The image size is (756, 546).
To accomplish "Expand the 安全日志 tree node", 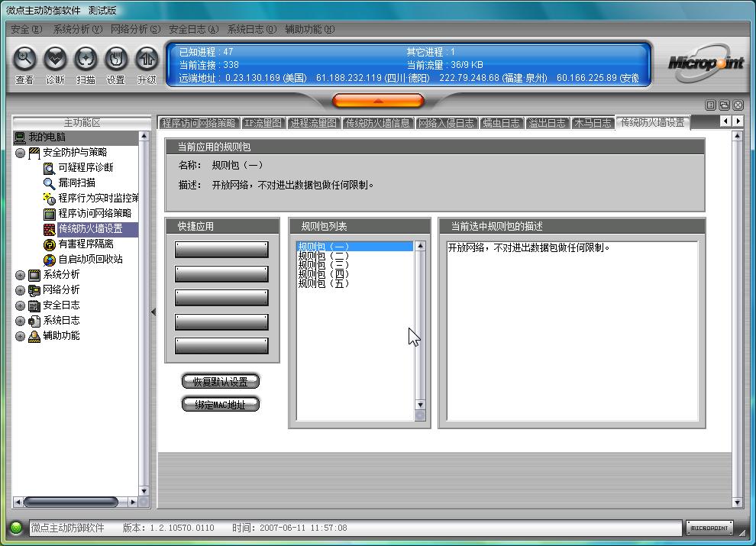I will tap(21, 305).
